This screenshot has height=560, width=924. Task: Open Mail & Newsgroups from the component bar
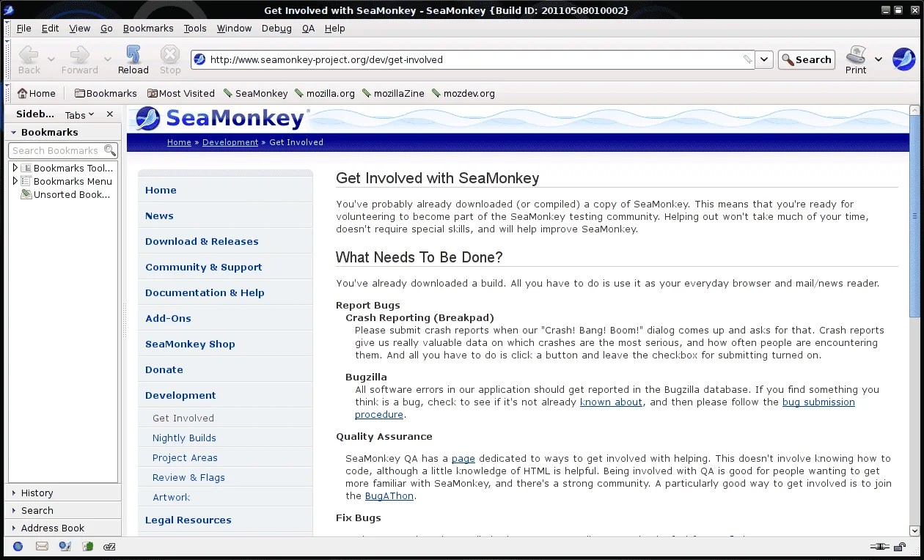[41, 546]
